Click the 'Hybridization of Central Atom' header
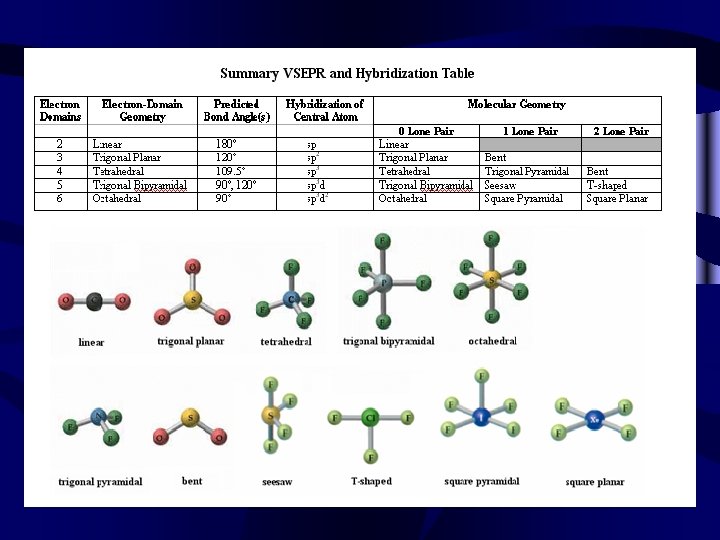This screenshot has height=540, width=720. 325,110
